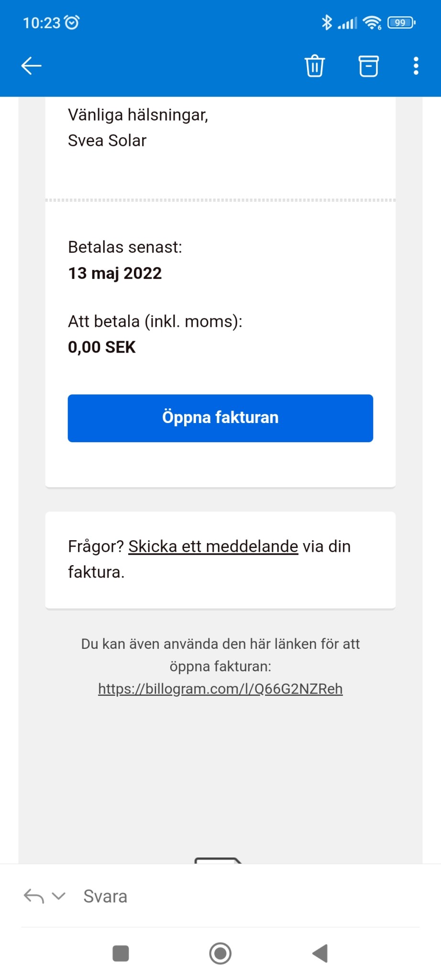441x980 pixels.
Task: Tap the battery indicator icon
Action: coord(401,22)
